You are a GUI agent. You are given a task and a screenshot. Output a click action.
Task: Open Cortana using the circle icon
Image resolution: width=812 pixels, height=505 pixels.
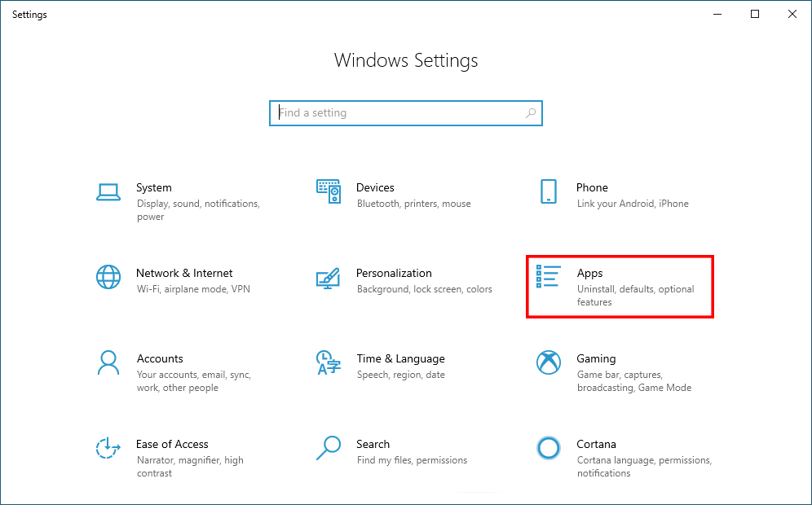pos(548,448)
